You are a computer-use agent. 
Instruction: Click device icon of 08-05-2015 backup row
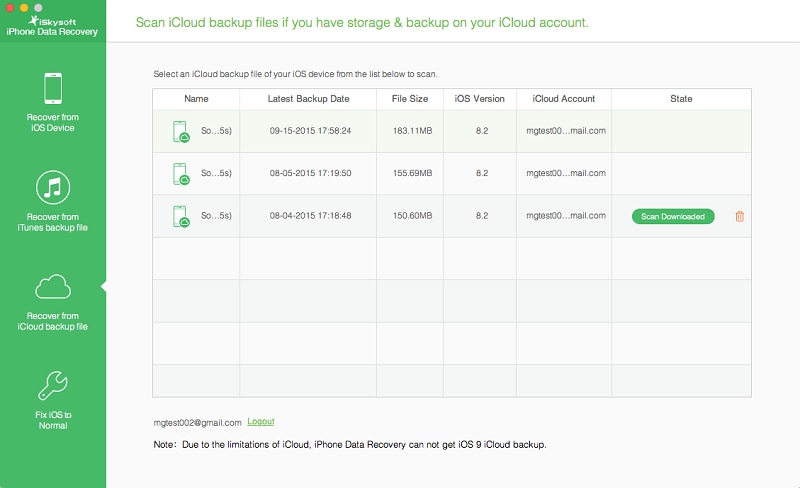point(181,174)
